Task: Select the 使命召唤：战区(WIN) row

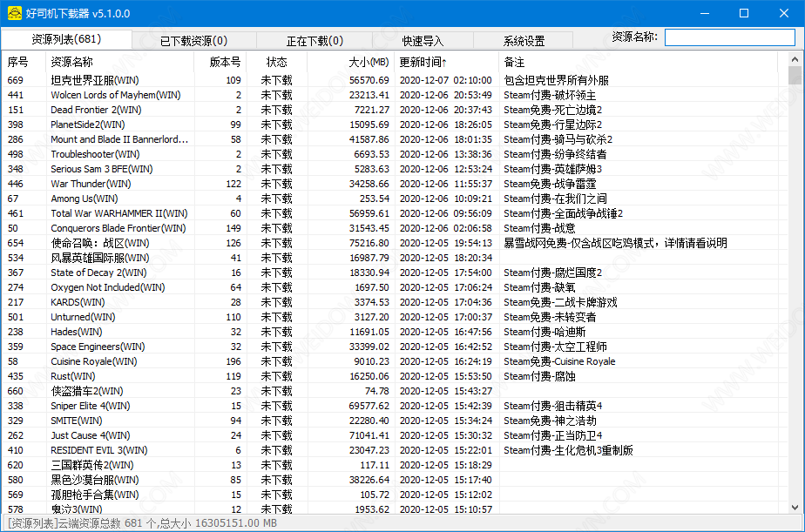Action: coord(395,243)
